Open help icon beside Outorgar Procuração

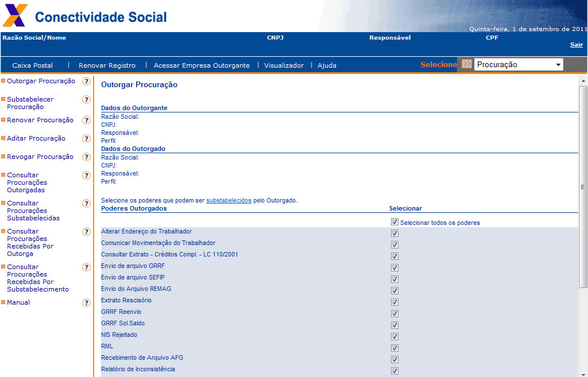[x=86, y=81]
